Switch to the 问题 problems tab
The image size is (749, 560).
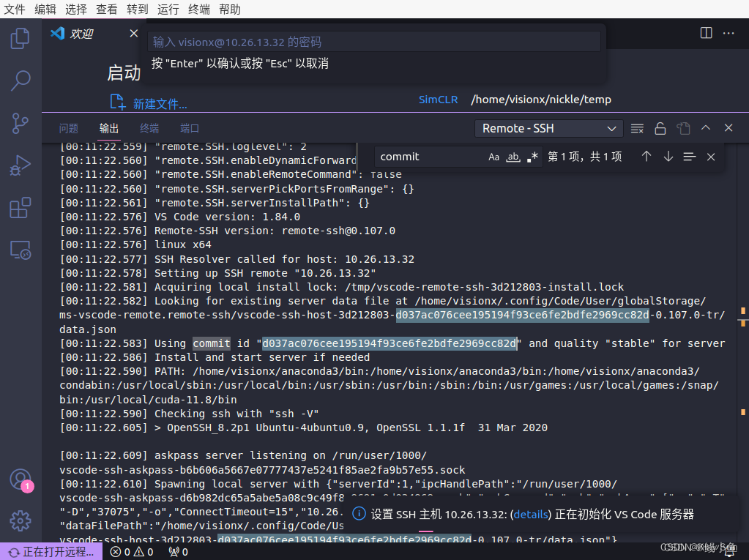pos(68,128)
